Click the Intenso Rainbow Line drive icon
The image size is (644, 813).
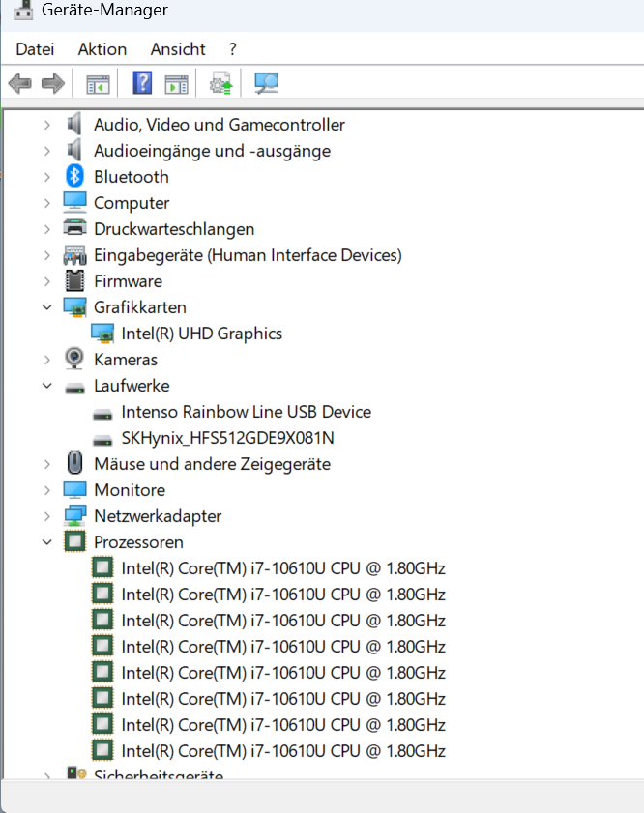coord(102,414)
